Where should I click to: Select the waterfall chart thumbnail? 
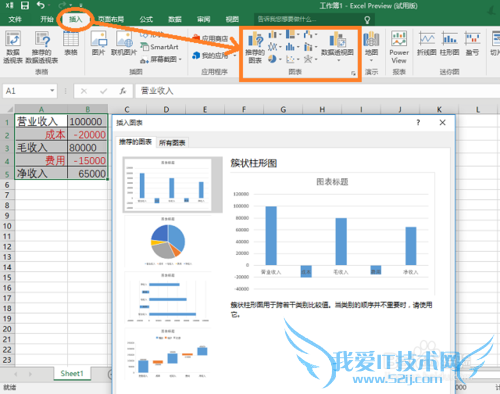click(x=168, y=354)
